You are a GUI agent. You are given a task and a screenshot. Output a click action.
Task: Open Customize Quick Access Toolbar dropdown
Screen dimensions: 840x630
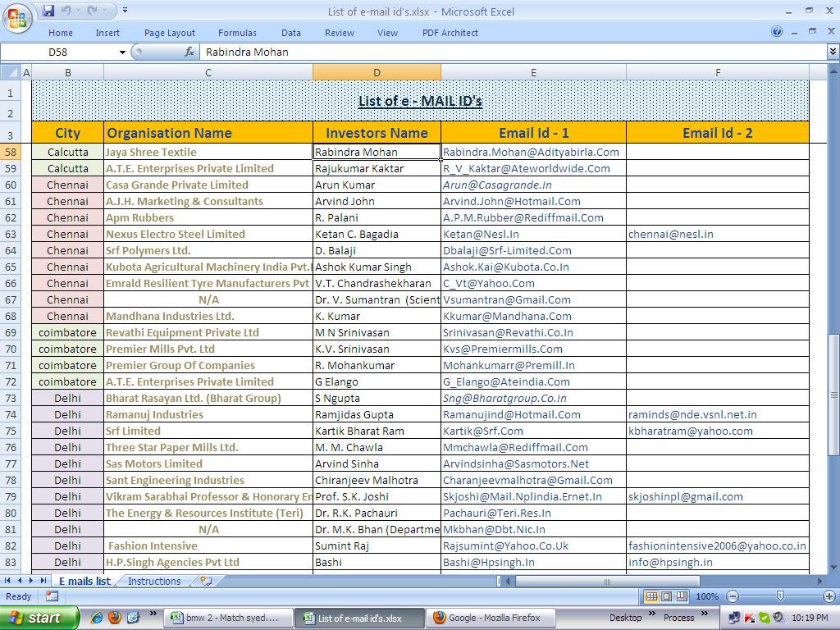(x=125, y=10)
